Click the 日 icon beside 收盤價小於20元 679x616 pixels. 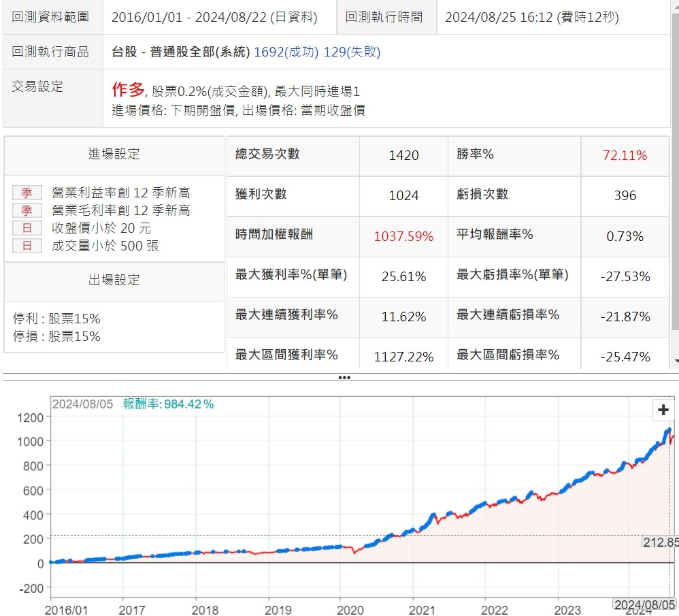pos(27,228)
